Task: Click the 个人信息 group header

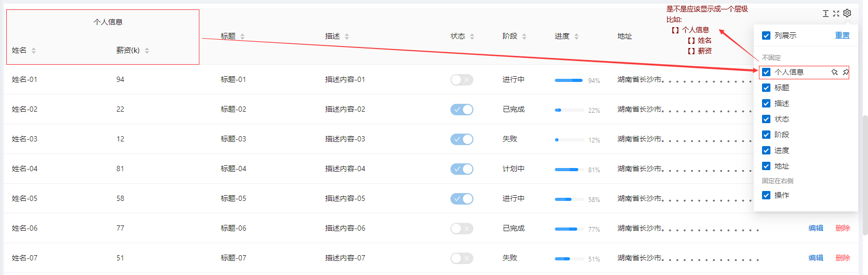Action: pyautogui.click(x=108, y=22)
